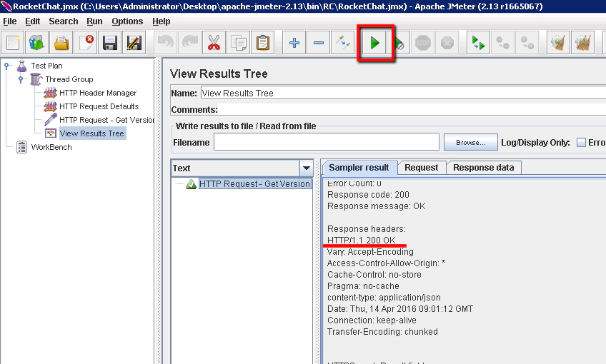Image resolution: width=606 pixels, height=364 pixels.
Task: Select View Results Tree node
Action: coord(91,133)
